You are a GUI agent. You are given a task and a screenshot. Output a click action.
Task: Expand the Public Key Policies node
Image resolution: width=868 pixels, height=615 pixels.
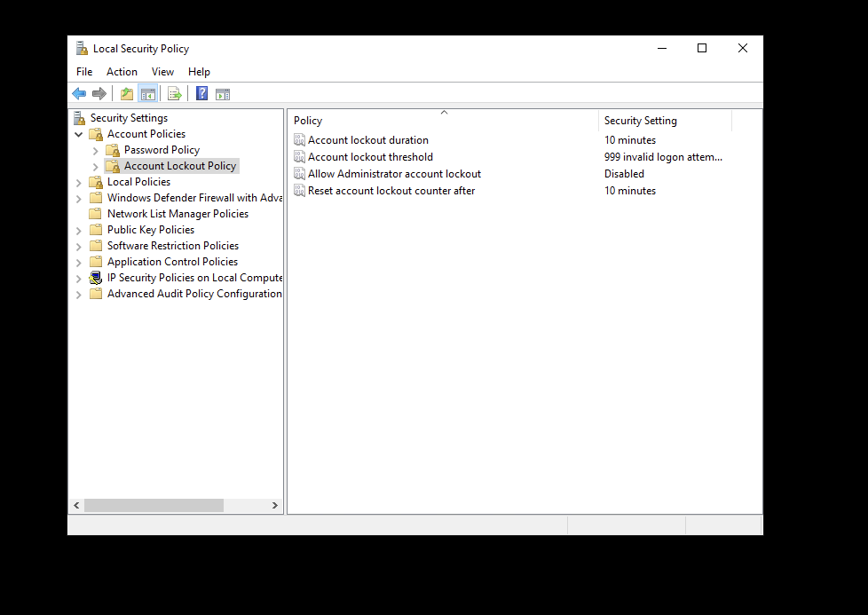79,231
